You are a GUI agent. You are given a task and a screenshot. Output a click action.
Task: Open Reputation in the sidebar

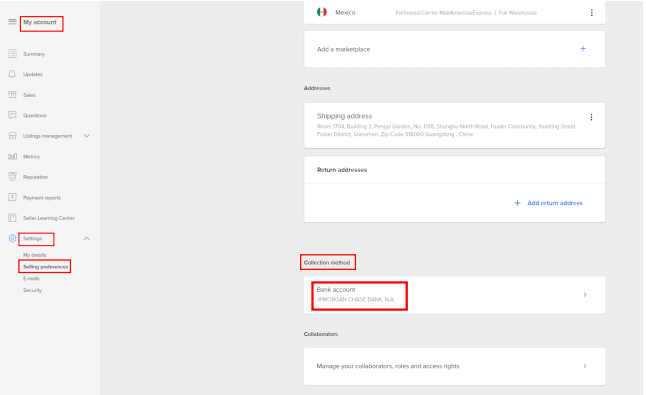35,177
